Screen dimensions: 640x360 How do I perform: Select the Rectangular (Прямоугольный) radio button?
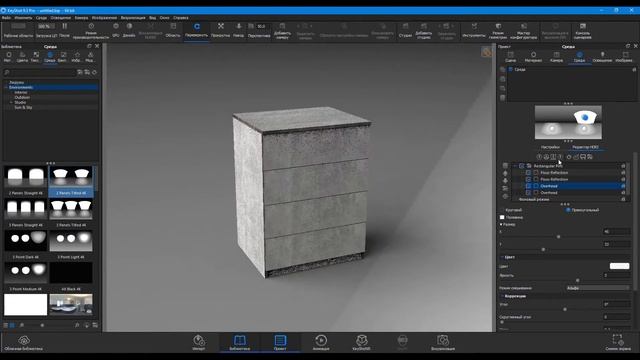click(568, 210)
